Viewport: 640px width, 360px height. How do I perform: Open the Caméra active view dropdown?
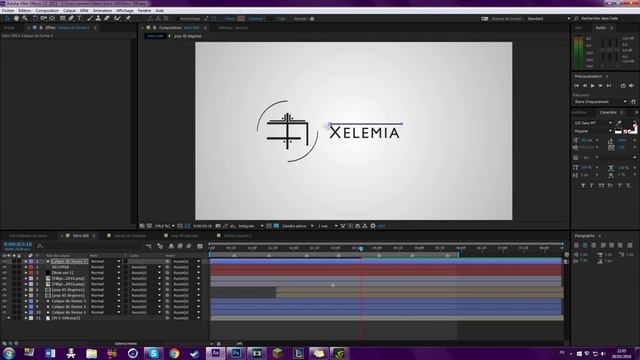click(x=298, y=226)
